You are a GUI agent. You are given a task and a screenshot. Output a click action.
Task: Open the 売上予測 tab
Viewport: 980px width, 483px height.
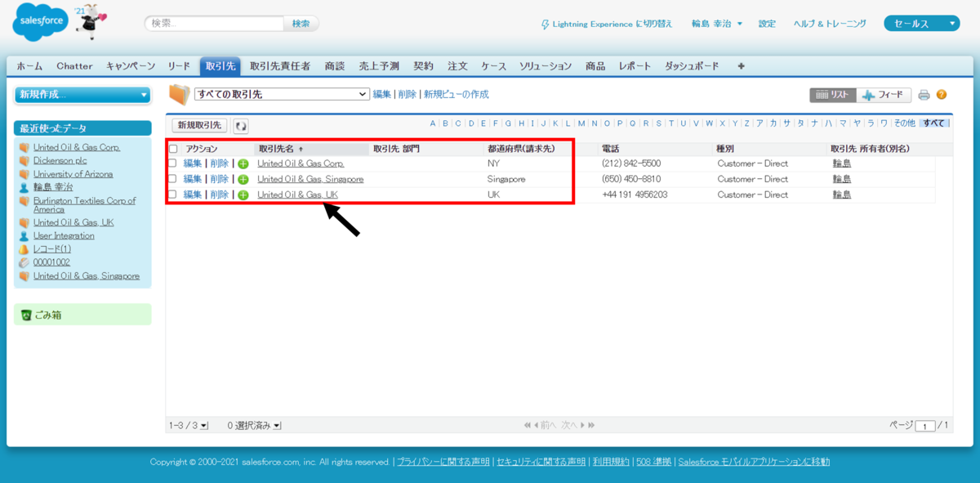click(379, 66)
